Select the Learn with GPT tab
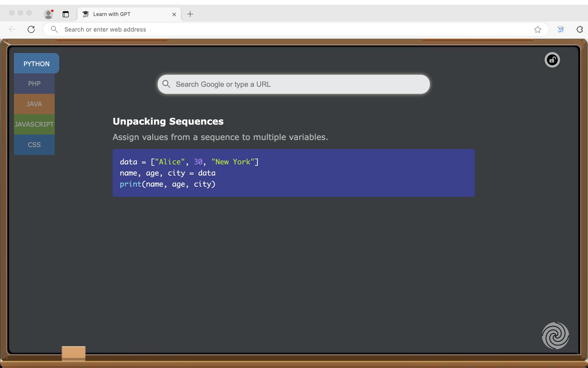The image size is (588, 368). pos(129,14)
